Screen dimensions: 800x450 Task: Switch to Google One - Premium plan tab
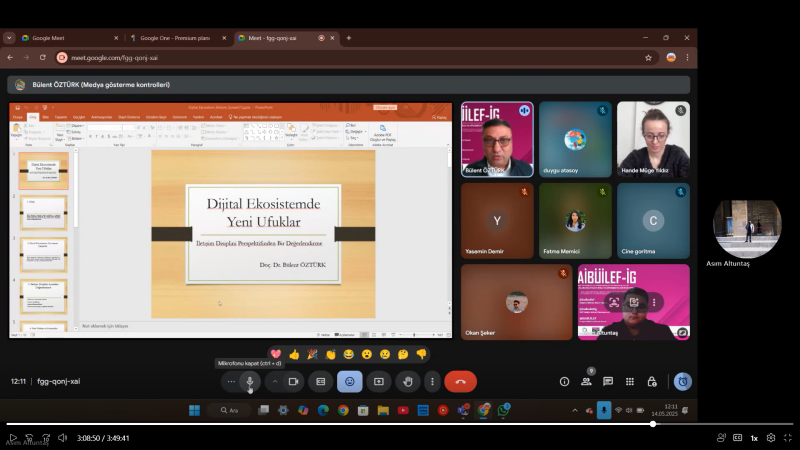178,38
